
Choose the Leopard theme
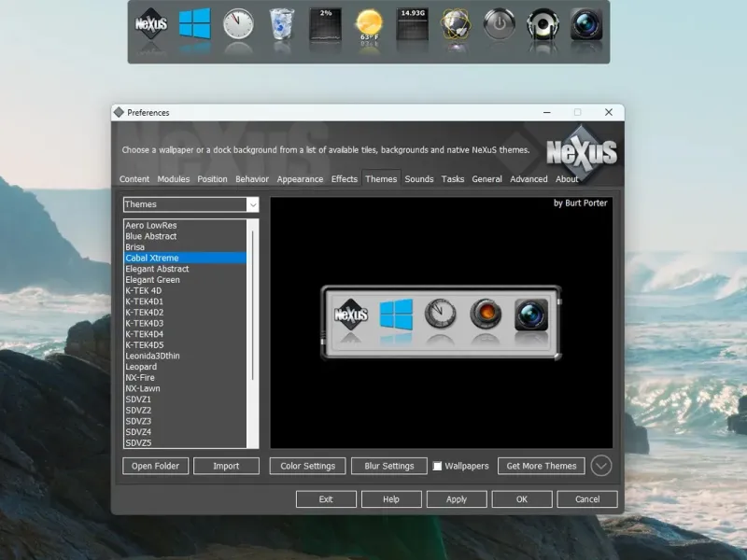(185, 367)
